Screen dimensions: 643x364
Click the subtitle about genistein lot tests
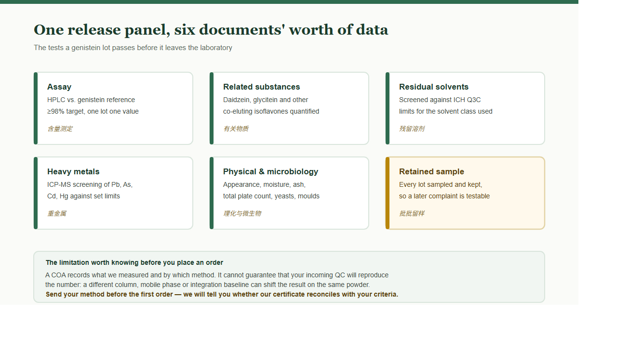tap(133, 48)
